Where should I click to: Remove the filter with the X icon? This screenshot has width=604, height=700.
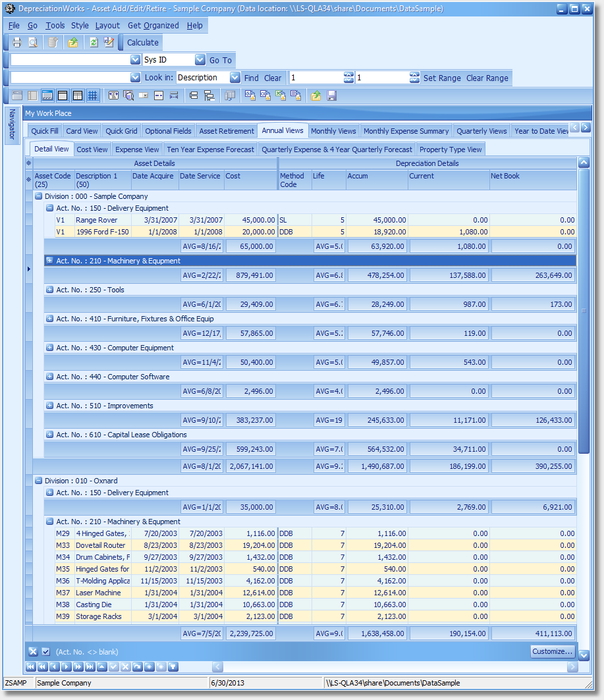click(33, 652)
